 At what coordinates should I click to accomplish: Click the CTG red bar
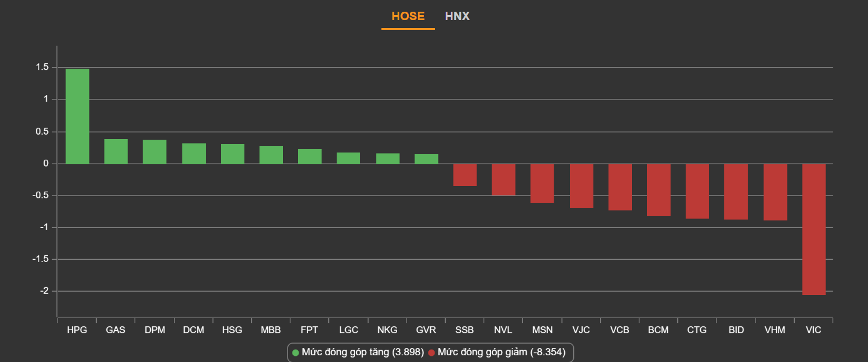pyautogui.click(x=697, y=190)
